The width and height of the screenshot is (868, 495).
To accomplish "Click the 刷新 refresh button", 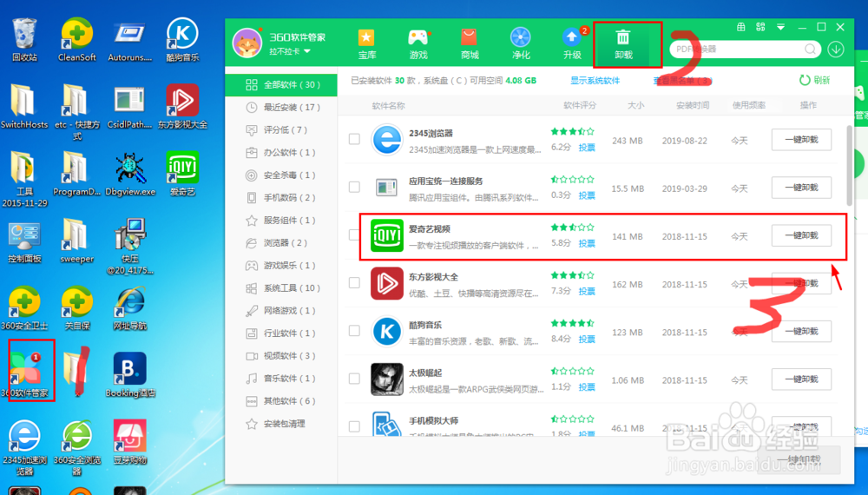I will click(814, 80).
